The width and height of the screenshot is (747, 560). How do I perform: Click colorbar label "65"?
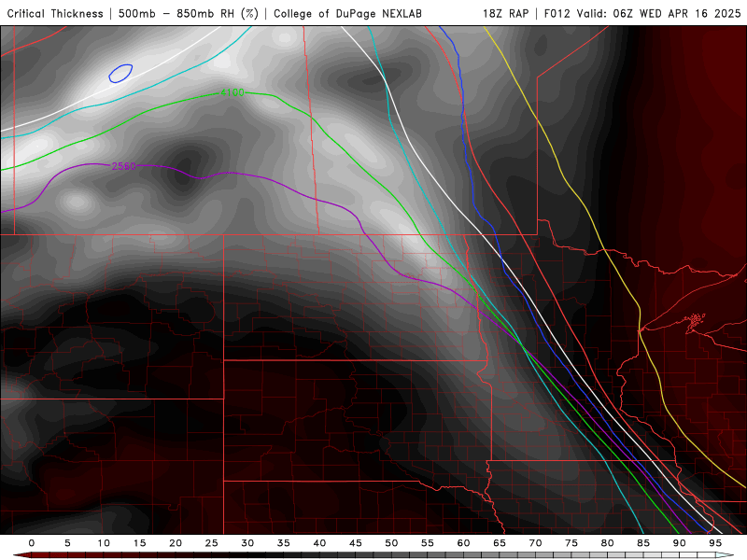tap(500, 543)
